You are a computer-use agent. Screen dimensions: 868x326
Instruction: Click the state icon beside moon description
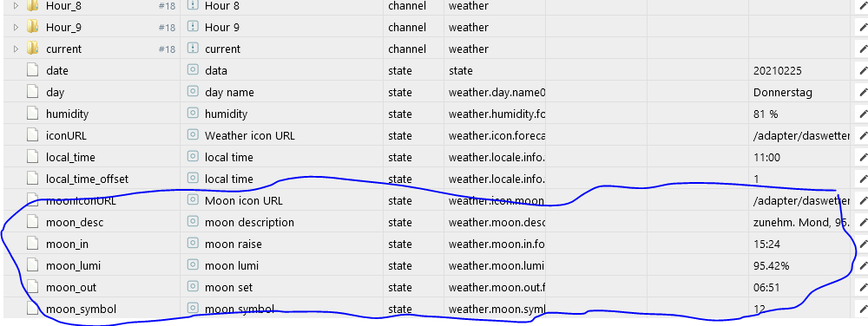coord(193,222)
